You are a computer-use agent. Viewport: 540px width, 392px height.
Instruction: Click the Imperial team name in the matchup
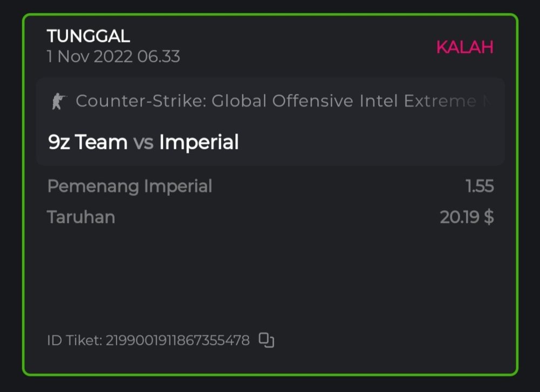[199, 142]
